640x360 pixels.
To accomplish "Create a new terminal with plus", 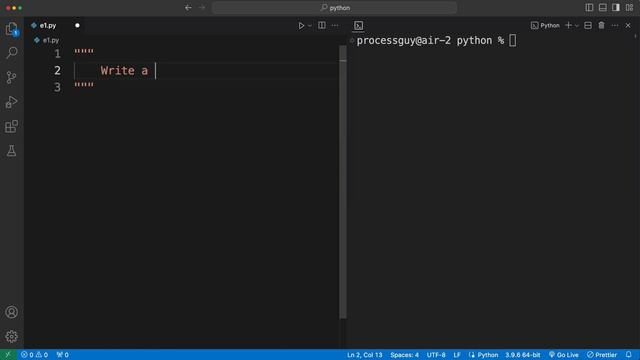I will 568,25.
